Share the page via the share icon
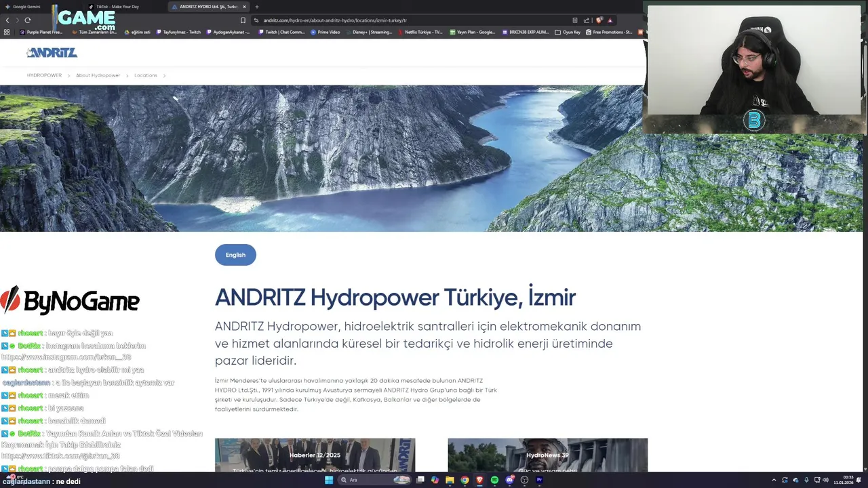 coord(587,20)
